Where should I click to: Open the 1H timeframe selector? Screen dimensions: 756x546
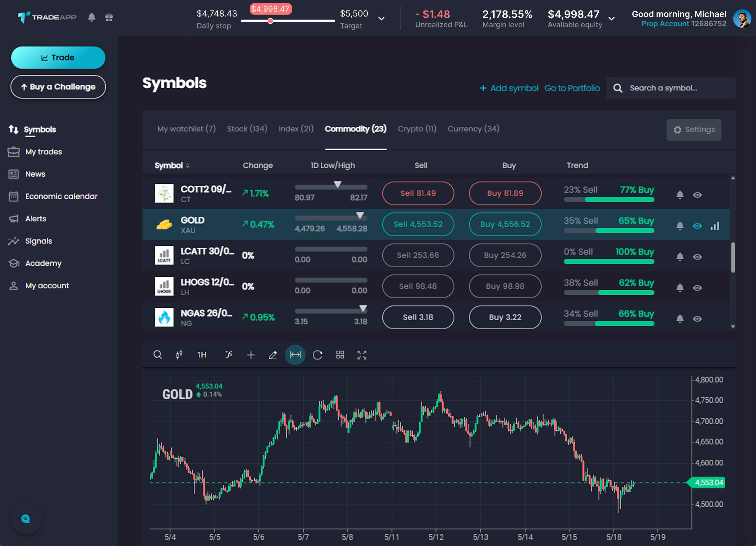[x=202, y=355]
